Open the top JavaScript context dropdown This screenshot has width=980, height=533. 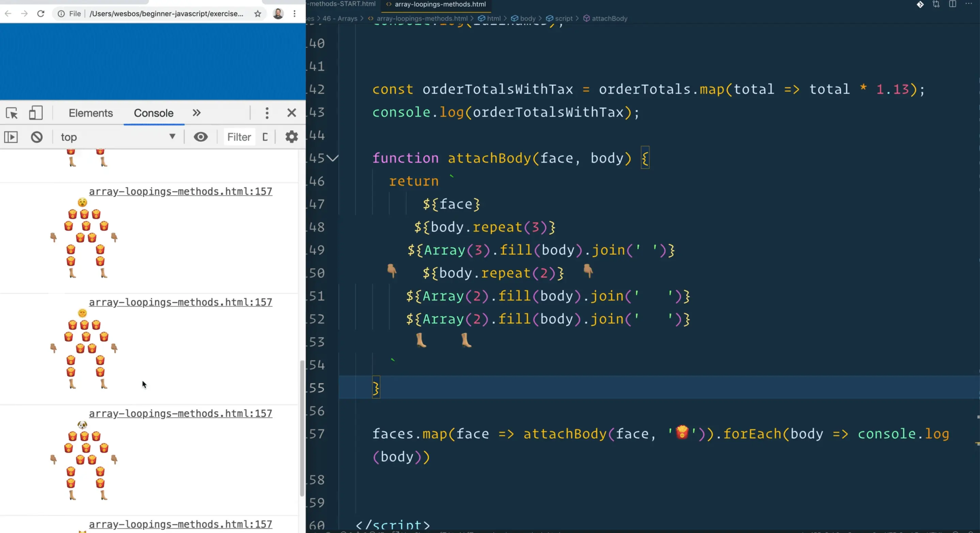coord(118,137)
